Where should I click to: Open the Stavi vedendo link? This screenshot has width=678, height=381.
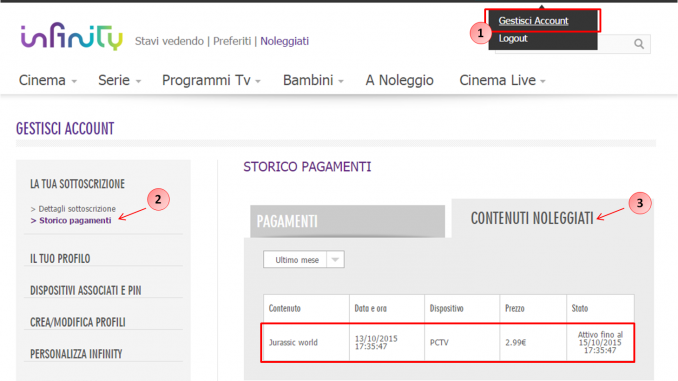(169, 41)
